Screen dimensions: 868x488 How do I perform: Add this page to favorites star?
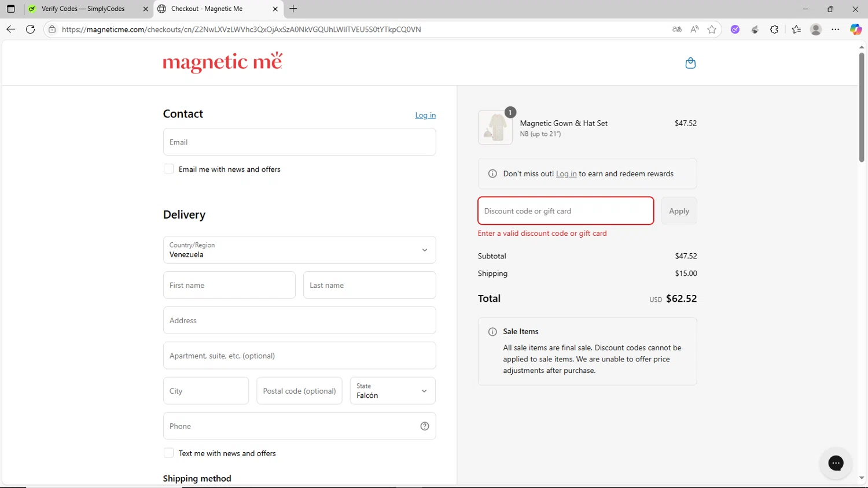pos(712,29)
